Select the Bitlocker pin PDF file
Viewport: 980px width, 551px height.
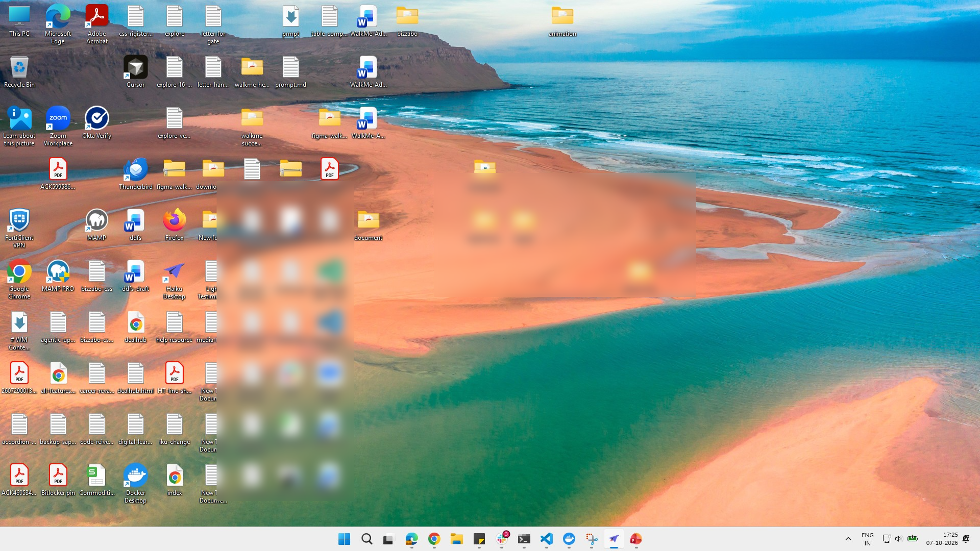point(58,480)
